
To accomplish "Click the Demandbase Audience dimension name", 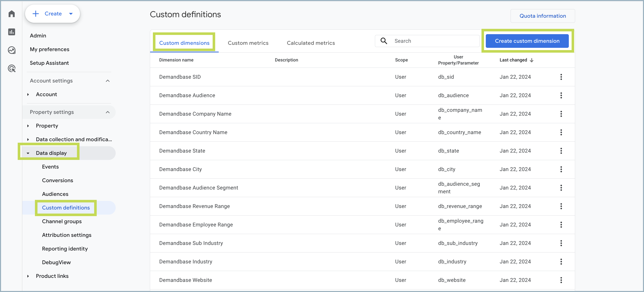I will [x=187, y=95].
